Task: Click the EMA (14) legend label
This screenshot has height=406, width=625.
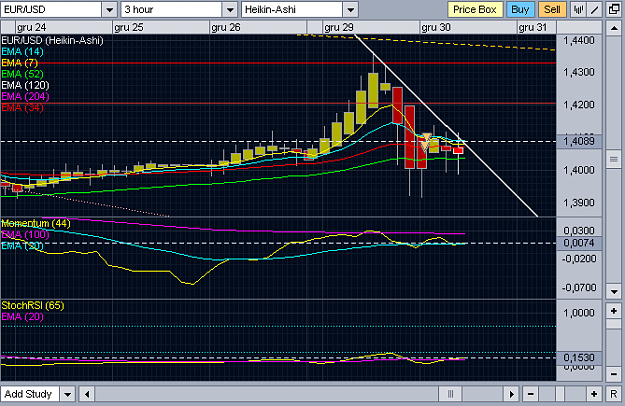Action: point(22,52)
